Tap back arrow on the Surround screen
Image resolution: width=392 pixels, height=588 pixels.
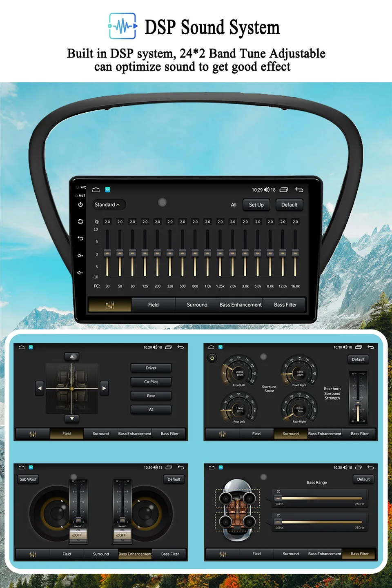tap(371, 347)
